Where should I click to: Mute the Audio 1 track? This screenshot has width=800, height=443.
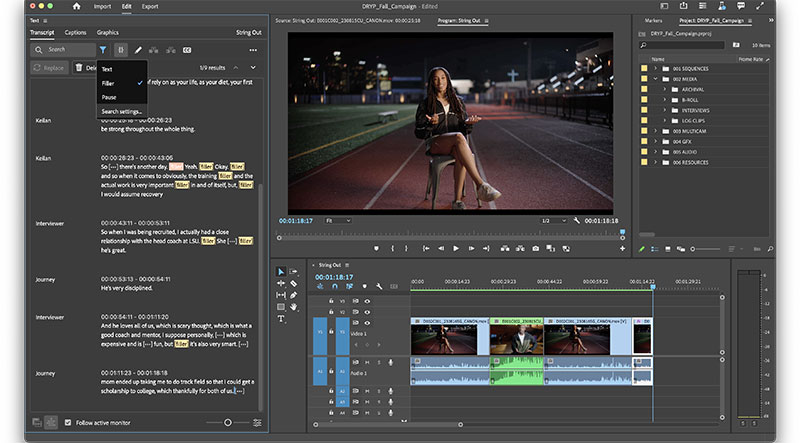pos(367,362)
